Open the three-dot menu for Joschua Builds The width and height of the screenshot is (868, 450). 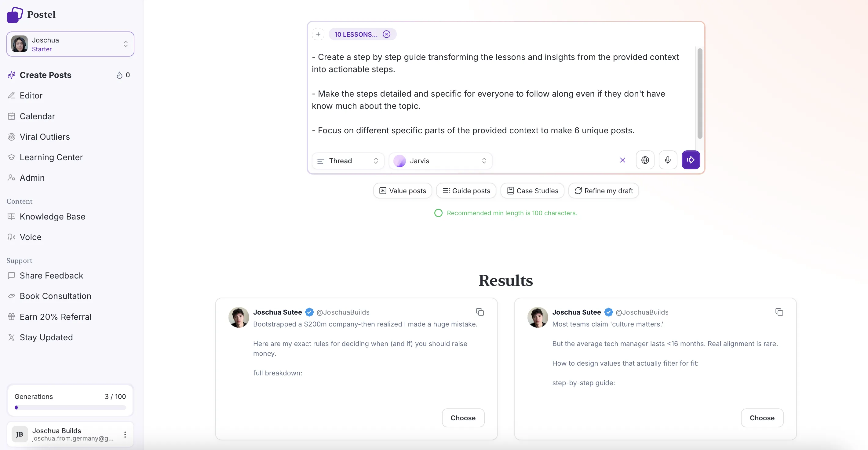(125, 434)
